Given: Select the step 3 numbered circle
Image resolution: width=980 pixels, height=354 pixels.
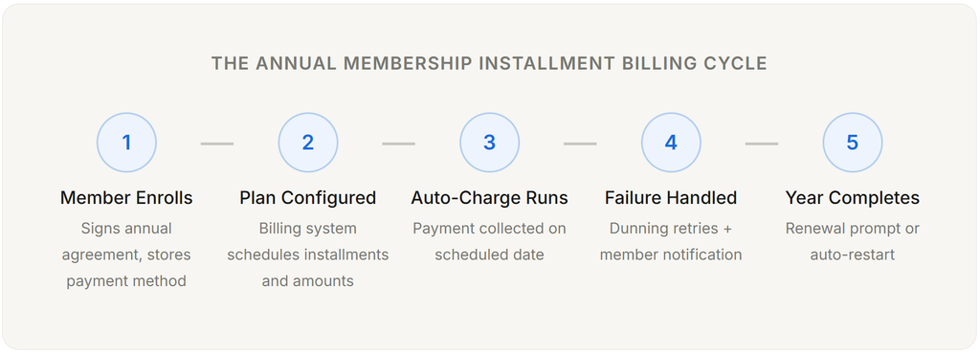Looking at the screenshot, I should 489,143.
